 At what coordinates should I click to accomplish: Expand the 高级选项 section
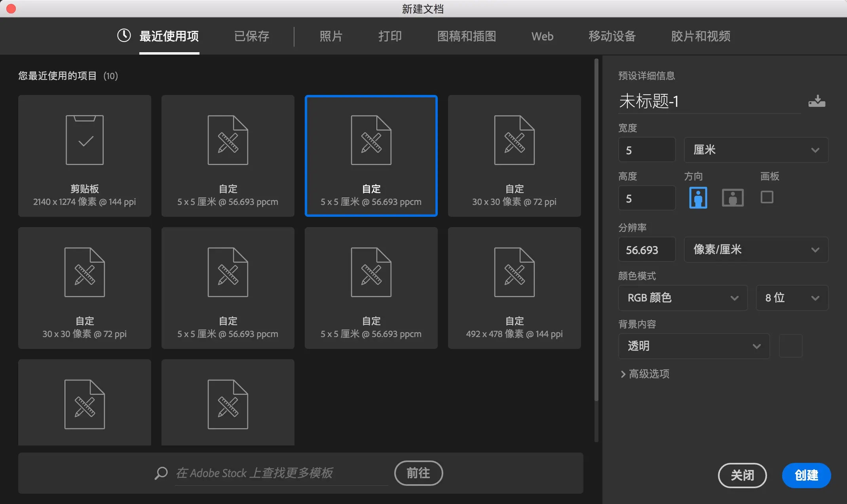pyautogui.click(x=648, y=374)
